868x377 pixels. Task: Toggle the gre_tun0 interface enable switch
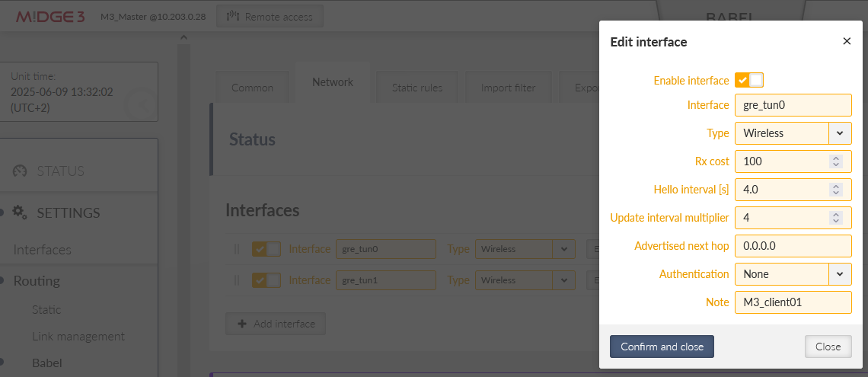[266, 249]
